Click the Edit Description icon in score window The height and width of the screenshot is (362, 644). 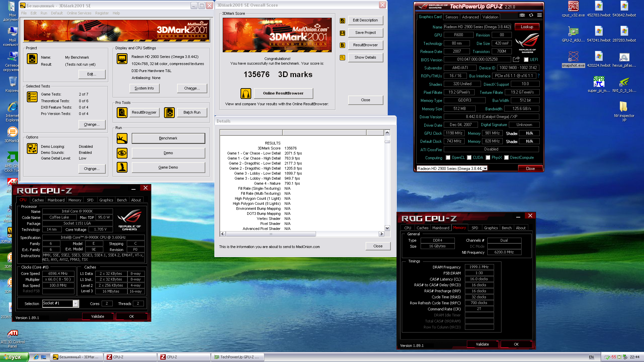pyautogui.click(x=342, y=20)
